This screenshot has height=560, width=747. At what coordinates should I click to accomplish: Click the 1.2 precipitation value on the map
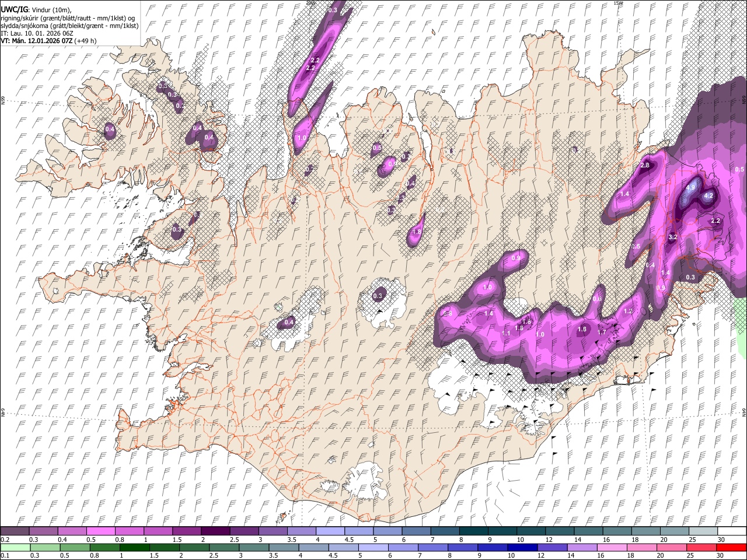coord(628,311)
